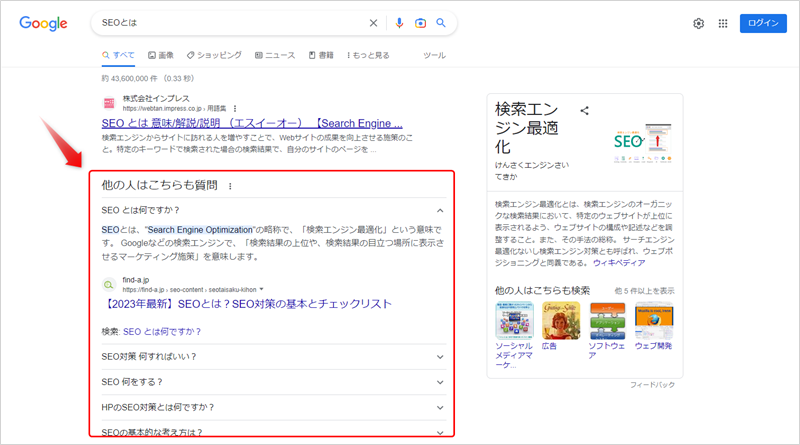The width and height of the screenshot is (800, 445).
Task: Open the ソフトウェア related search thumbnail
Action: pos(607,320)
